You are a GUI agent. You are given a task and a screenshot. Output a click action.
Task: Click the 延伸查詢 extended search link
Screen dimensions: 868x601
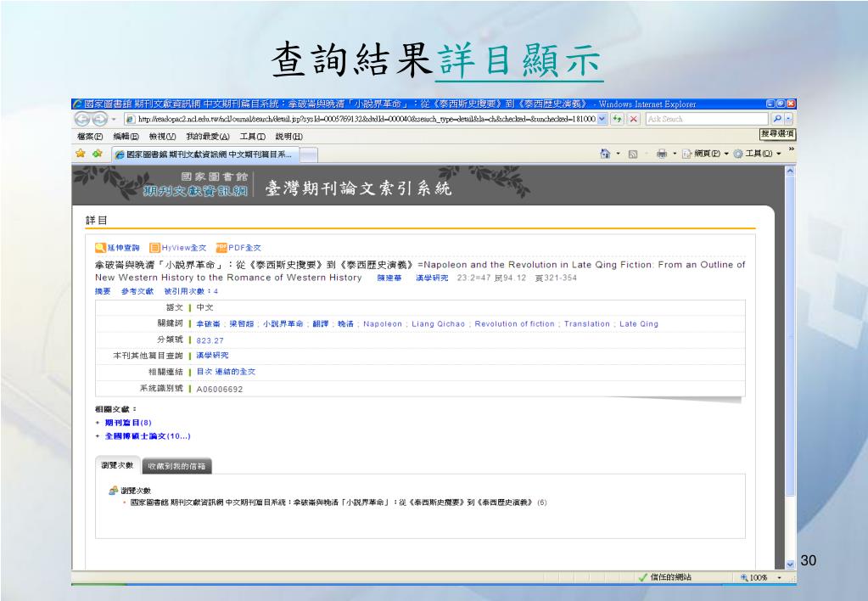[x=117, y=248]
